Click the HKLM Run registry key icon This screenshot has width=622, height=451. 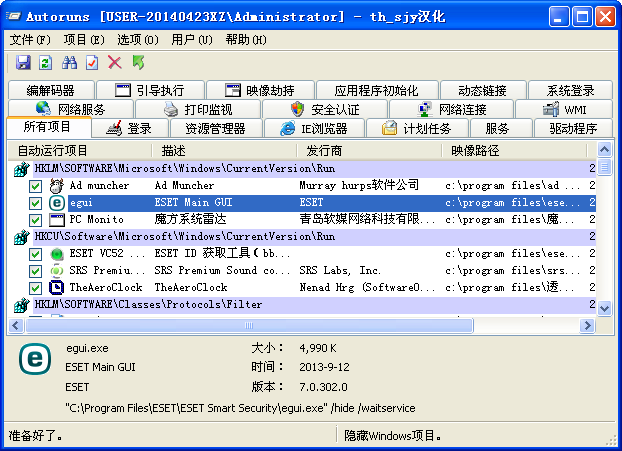click(21, 169)
